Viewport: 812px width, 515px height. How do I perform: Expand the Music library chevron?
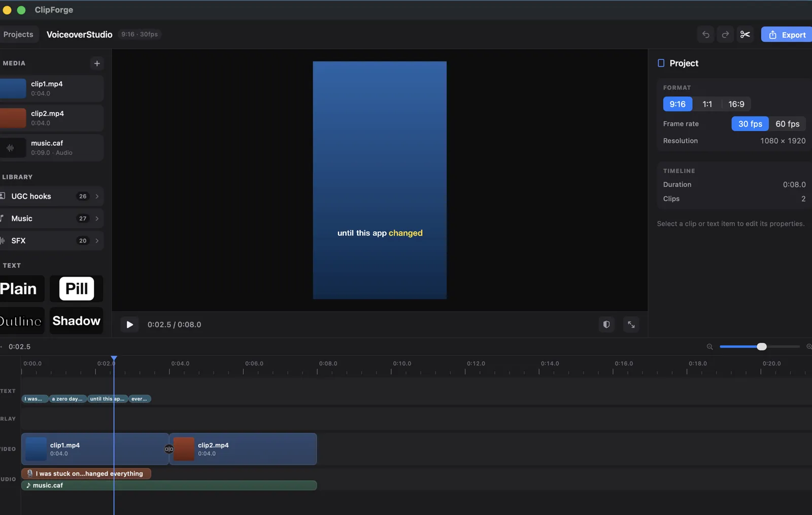point(97,218)
